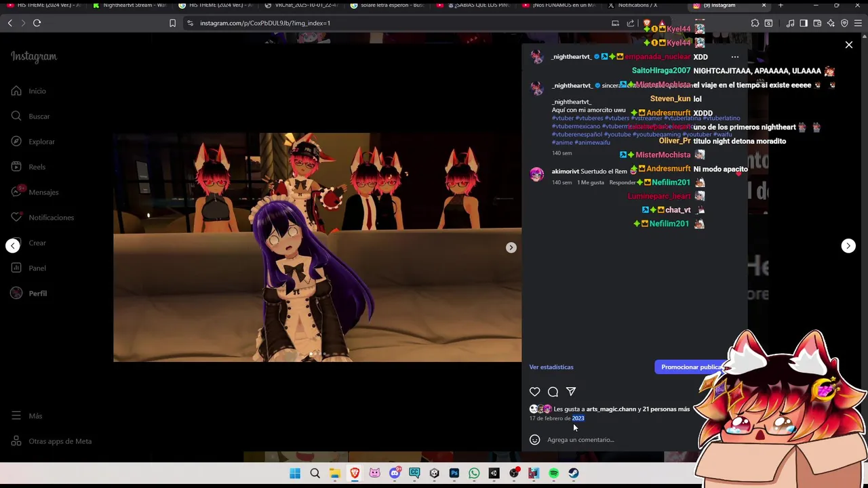Click browser back arrow
This screenshot has height=488, width=868.
pos(10,23)
